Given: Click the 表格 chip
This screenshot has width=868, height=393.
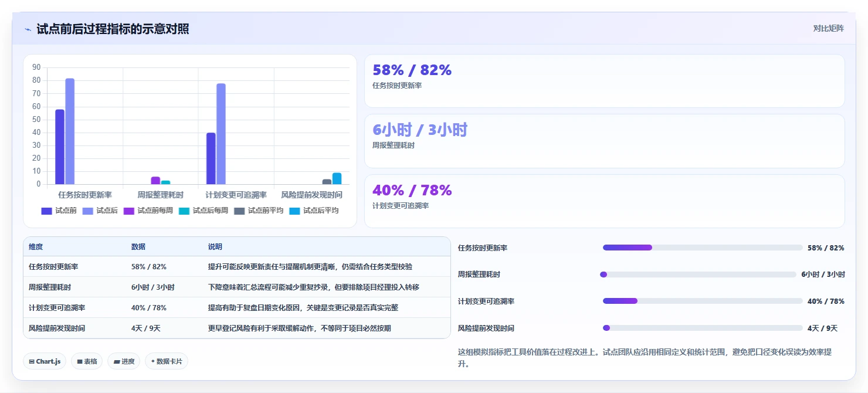Looking at the screenshot, I should coord(87,361).
